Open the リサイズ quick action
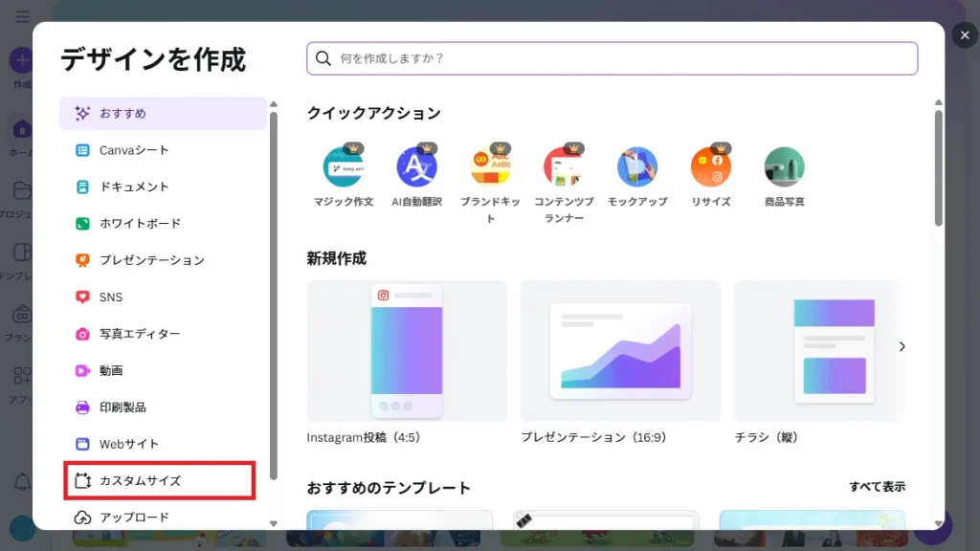The width and height of the screenshot is (980, 551). (711, 166)
